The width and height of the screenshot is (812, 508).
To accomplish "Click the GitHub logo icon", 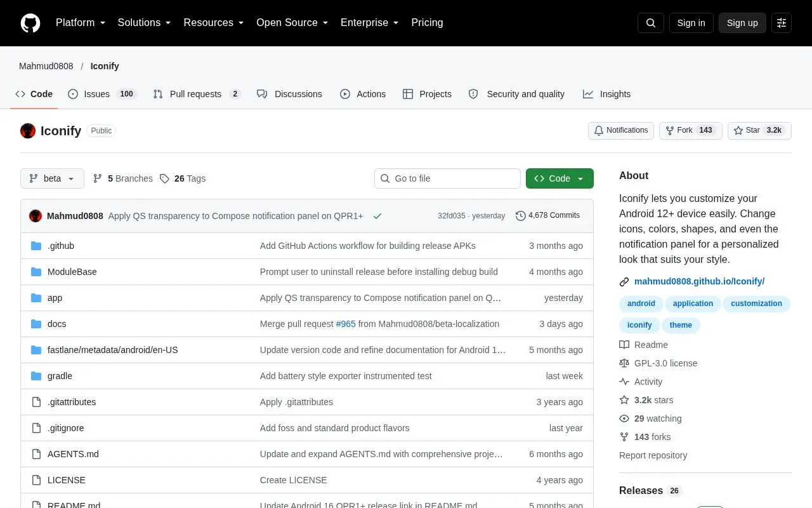I will pyautogui.click(x=30, y=23).
